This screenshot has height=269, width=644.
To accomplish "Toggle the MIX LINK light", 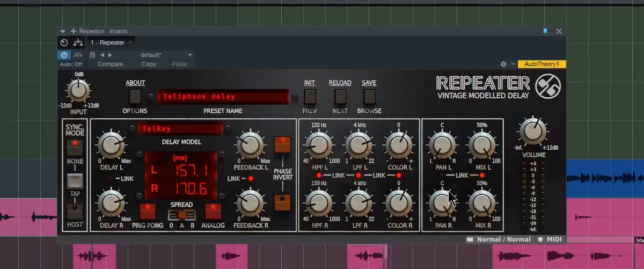I will click(481, 176).
